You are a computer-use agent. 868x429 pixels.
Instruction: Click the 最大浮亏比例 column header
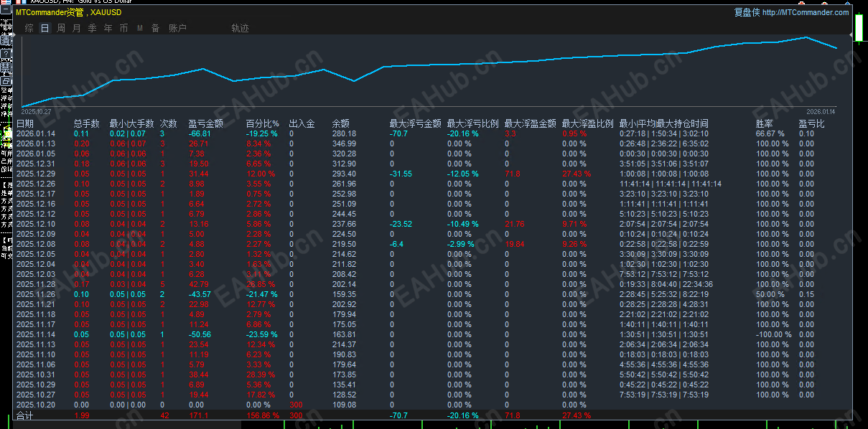click(x=473, y=123)
